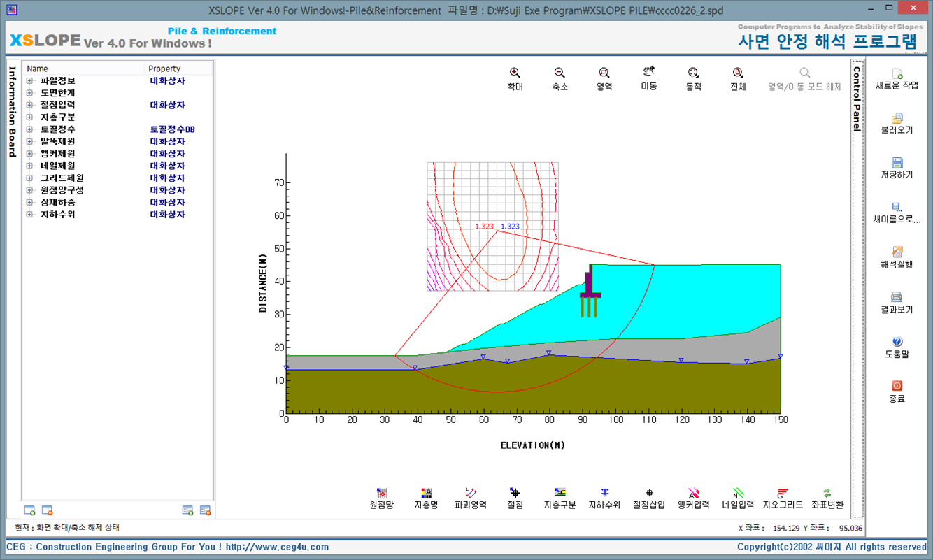Expand the 지하수위 tree node in Information Board

[x=29, y=215]
